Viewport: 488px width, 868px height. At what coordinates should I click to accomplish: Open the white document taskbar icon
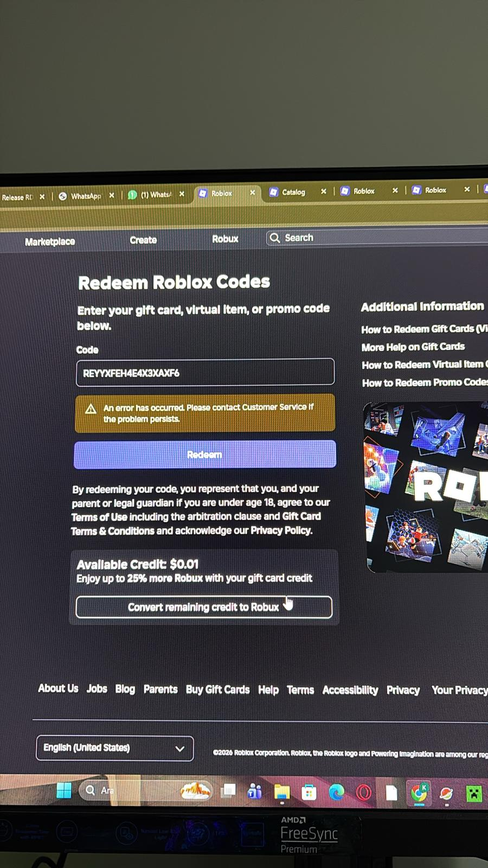click(391, 793)
